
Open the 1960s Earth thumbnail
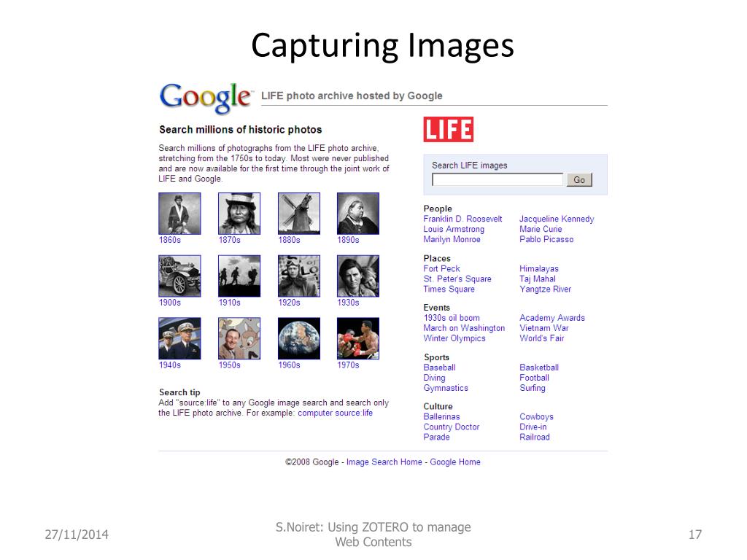[298, 338]
